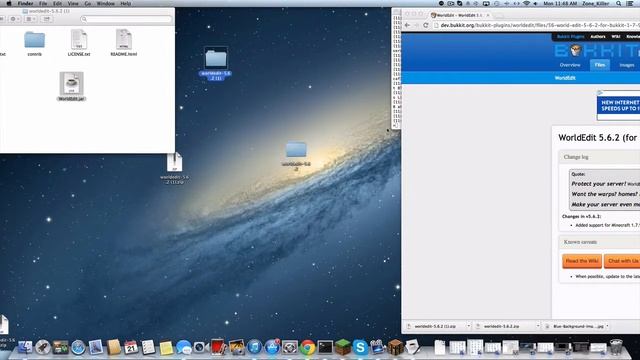Open Skype from the Dock

coord(360,347)
